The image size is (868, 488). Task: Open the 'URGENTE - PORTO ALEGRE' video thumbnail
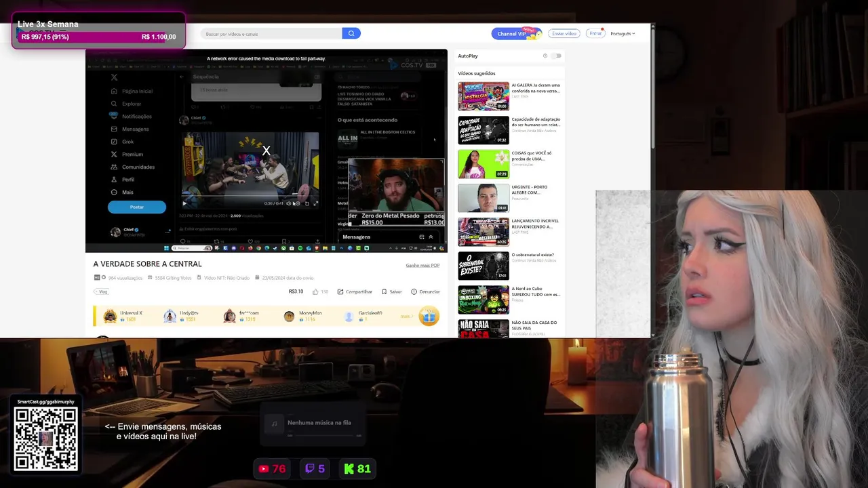pos(483,198)
